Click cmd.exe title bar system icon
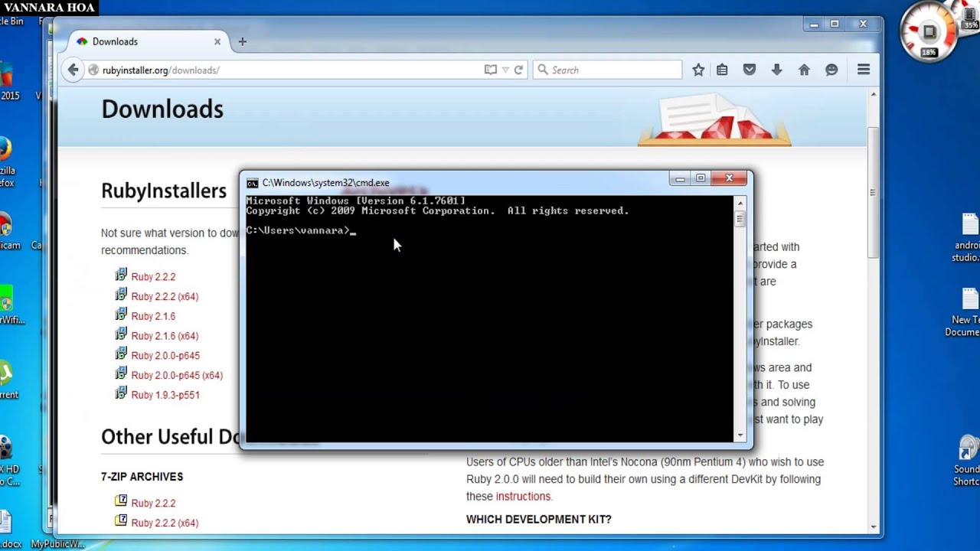This screenshot has width=980, height=551. click(x=252, y=183)
